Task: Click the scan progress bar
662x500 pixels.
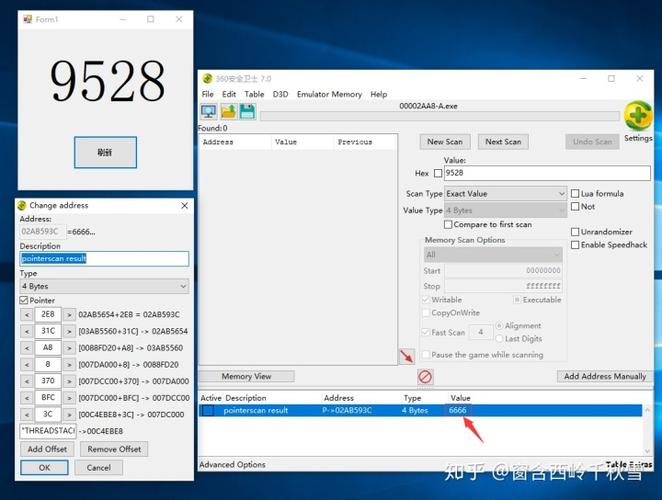Action: pos(440,116)
